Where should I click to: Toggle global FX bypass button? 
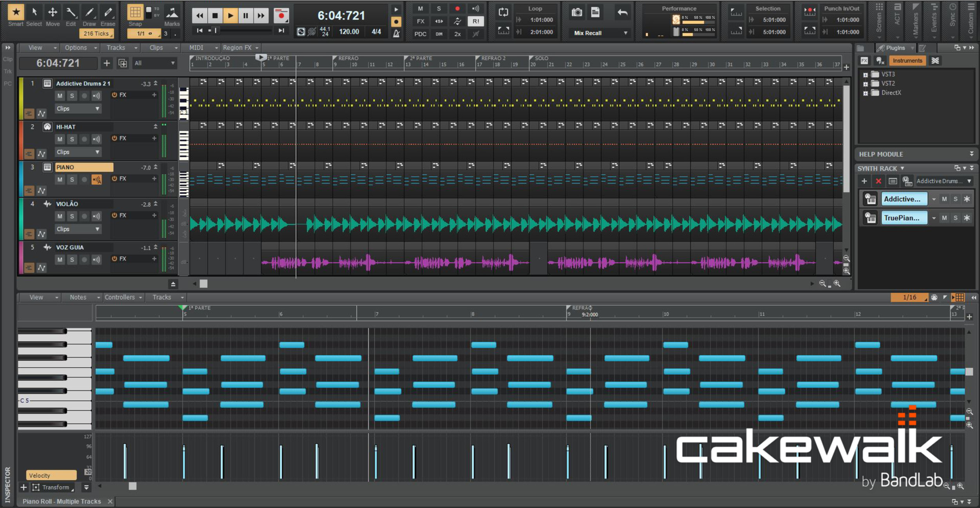pyautogui.click(x=420, y=21)
